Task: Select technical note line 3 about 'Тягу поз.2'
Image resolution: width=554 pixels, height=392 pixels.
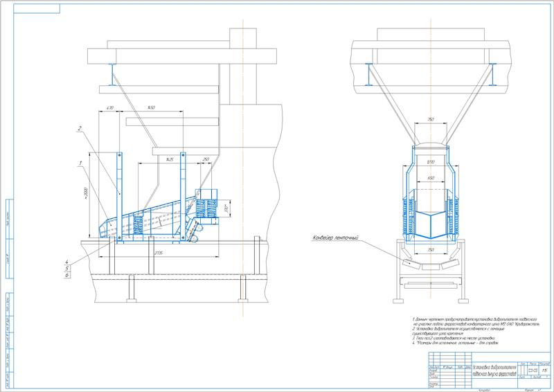Action: [454, 338]
